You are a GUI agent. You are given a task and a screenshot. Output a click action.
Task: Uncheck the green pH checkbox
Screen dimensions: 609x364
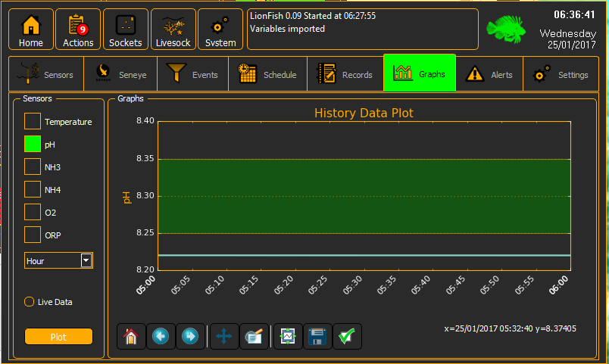tap(33, 144)
